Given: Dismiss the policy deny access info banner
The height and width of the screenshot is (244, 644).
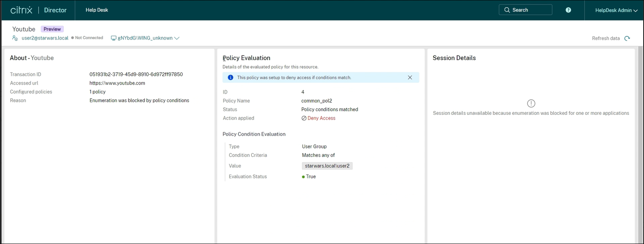Looking at the screenshot, I should coord(410,78).
